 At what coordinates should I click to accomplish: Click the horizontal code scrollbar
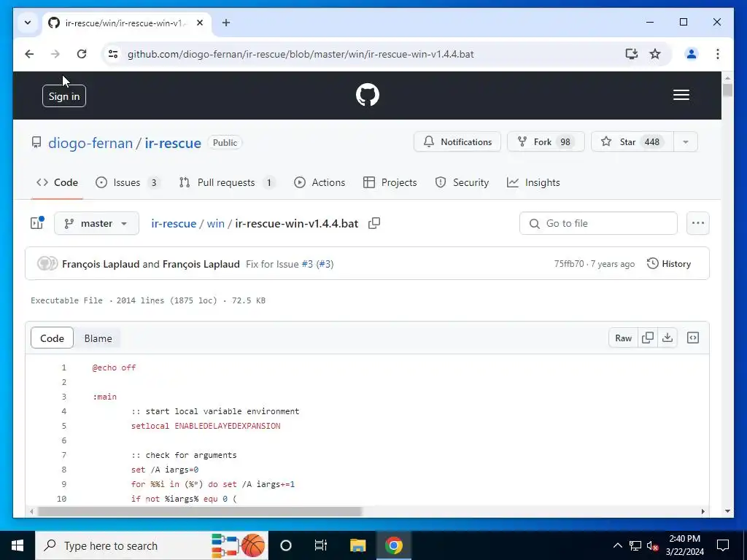pos(200,511)
